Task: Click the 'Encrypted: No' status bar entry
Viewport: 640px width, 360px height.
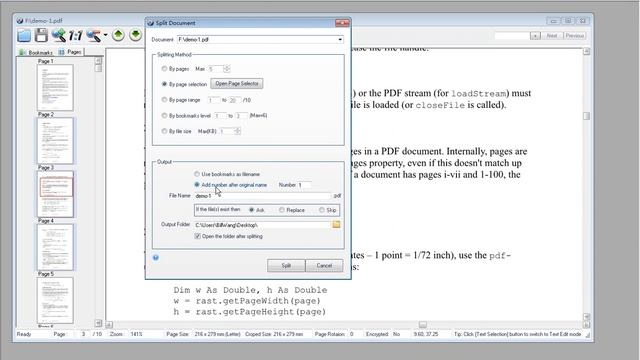Action: pyautogui.click(x=383, y=334)
